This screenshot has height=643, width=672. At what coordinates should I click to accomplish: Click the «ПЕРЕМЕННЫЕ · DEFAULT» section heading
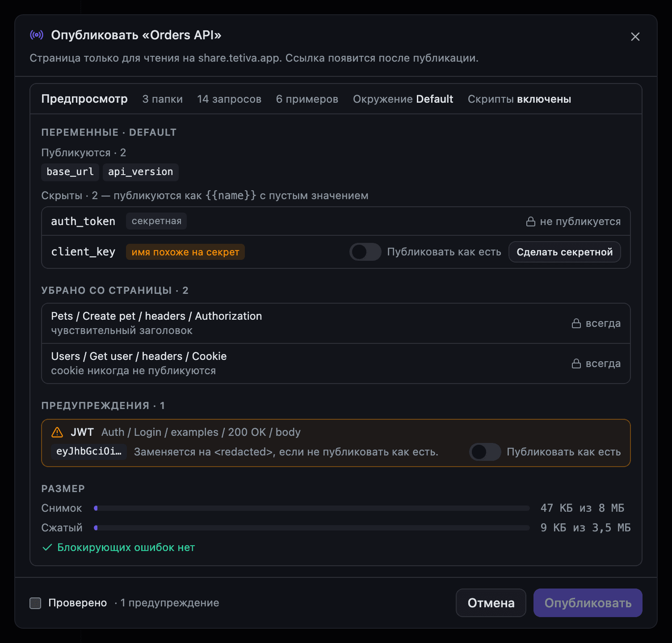pos(109,132)
